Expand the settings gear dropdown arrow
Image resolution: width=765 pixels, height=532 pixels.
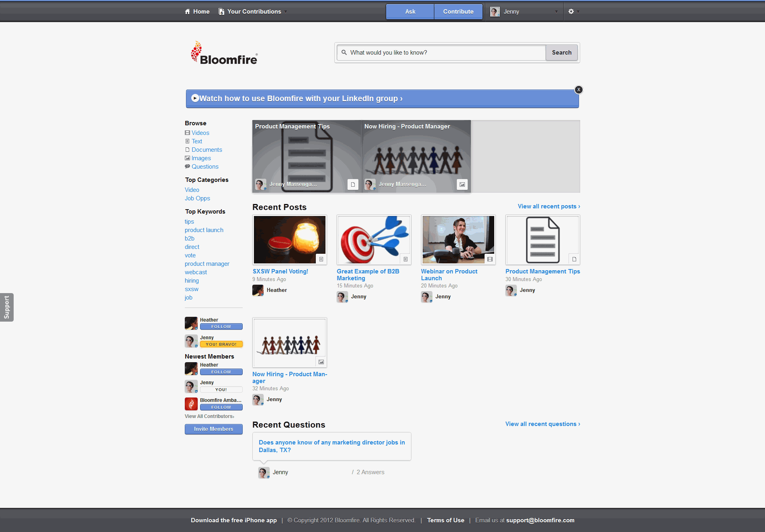tap(578, 12)
